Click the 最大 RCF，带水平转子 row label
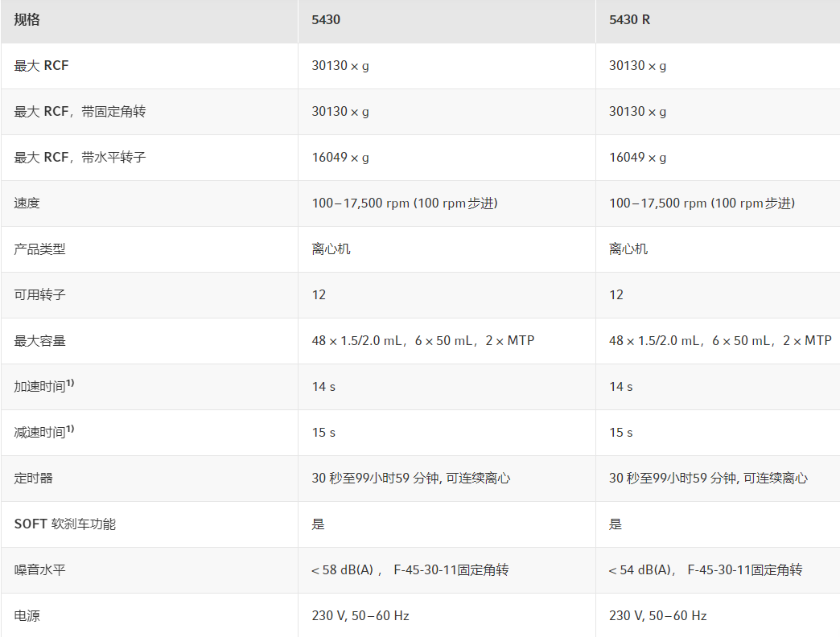This screenshot has width=840, height=637. pyautogui.click(x=80, y=158)
